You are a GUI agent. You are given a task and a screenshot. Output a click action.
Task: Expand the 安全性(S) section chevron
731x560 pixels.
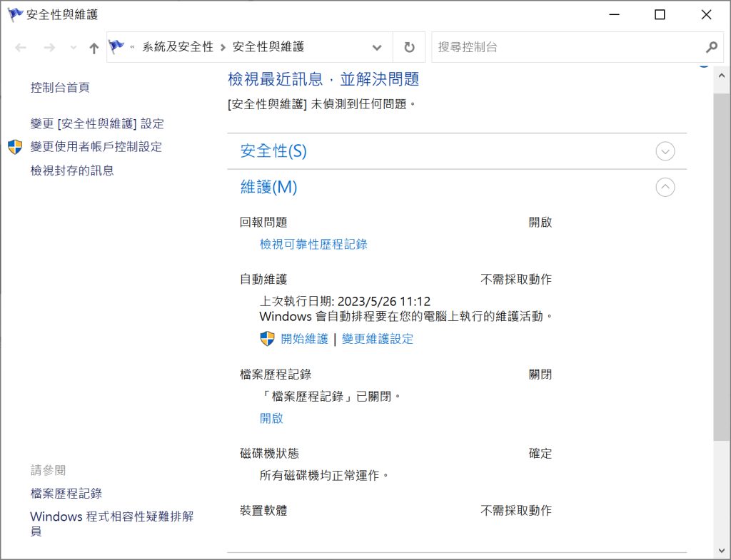(665, 151)
